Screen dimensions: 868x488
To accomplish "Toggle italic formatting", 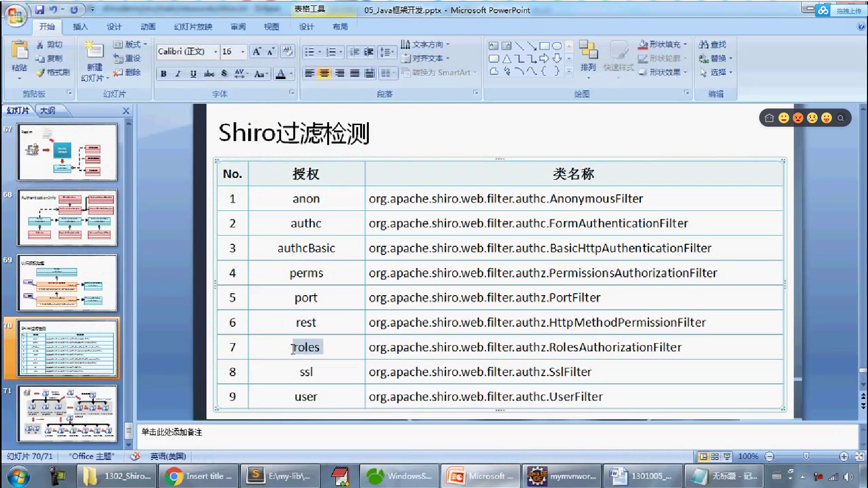I will (178, 74).
